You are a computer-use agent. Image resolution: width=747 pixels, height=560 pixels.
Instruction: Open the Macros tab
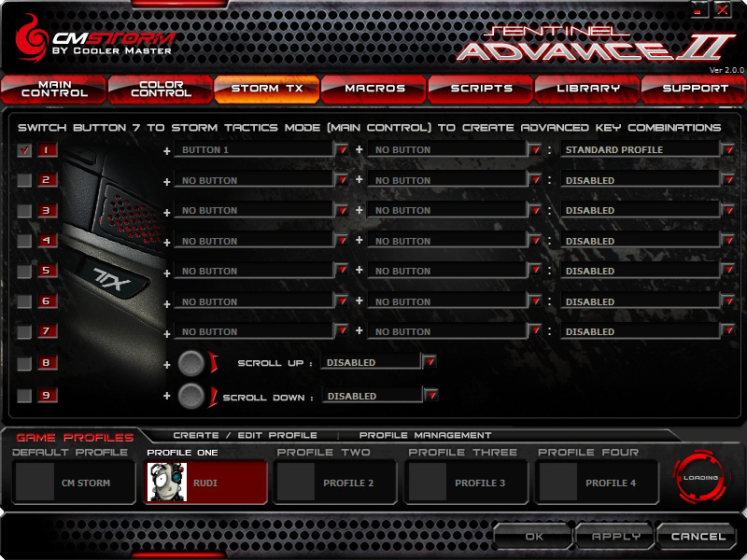[x=374, y=89]
